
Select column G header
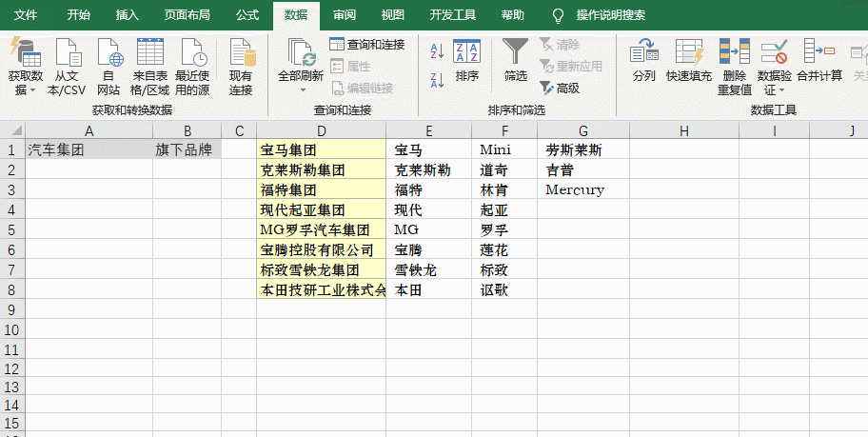point(583,130)
